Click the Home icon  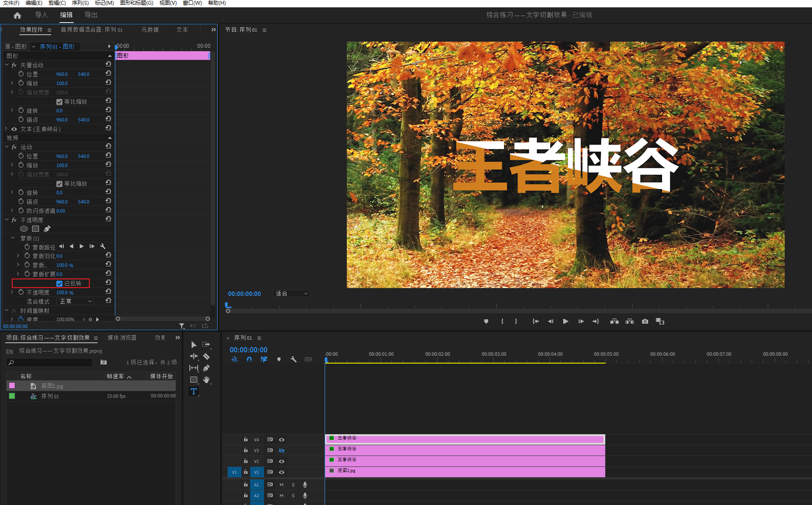pos(17,15)
